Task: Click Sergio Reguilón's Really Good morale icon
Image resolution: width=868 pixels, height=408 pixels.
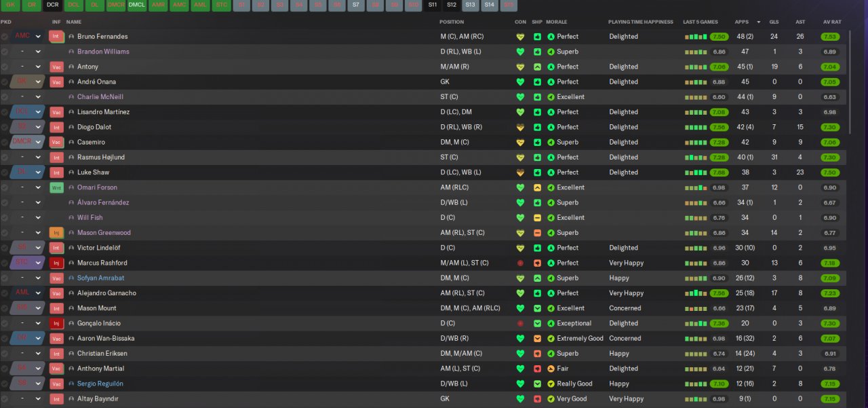Action: pyautogui.click(x=551, y=384)
